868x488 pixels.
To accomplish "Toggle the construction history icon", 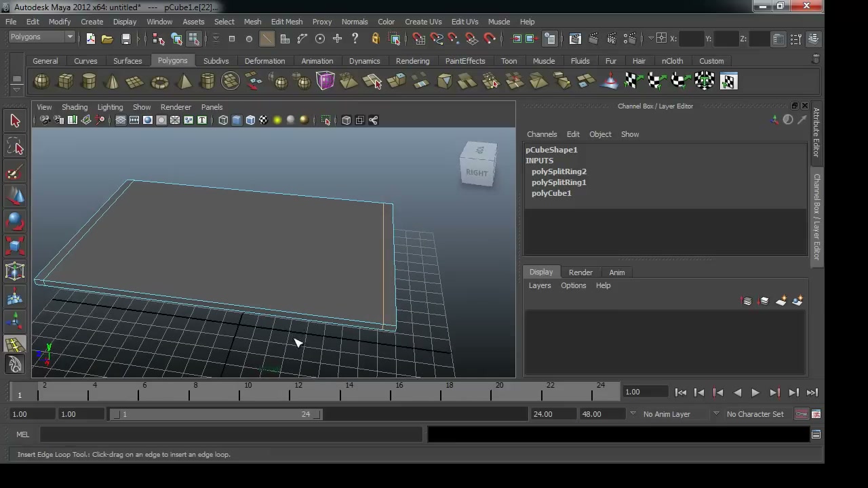I will point(550,39).
